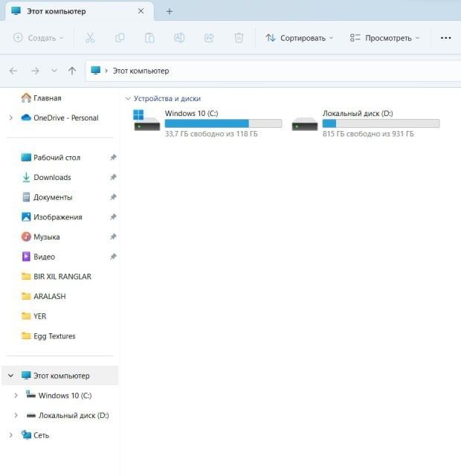Open new tab with plus button
Screen dimensions: 461x476
[x=170, y=12]
